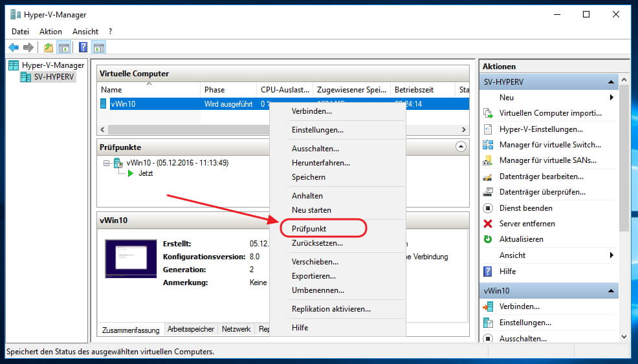
Task: Open the ? help menu
Action: [110, 31]
